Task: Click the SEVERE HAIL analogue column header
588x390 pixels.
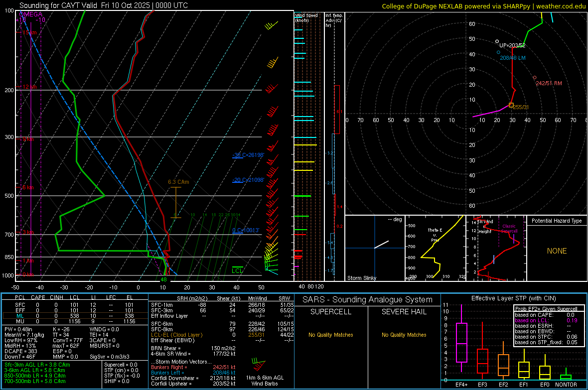Action: 404,312
